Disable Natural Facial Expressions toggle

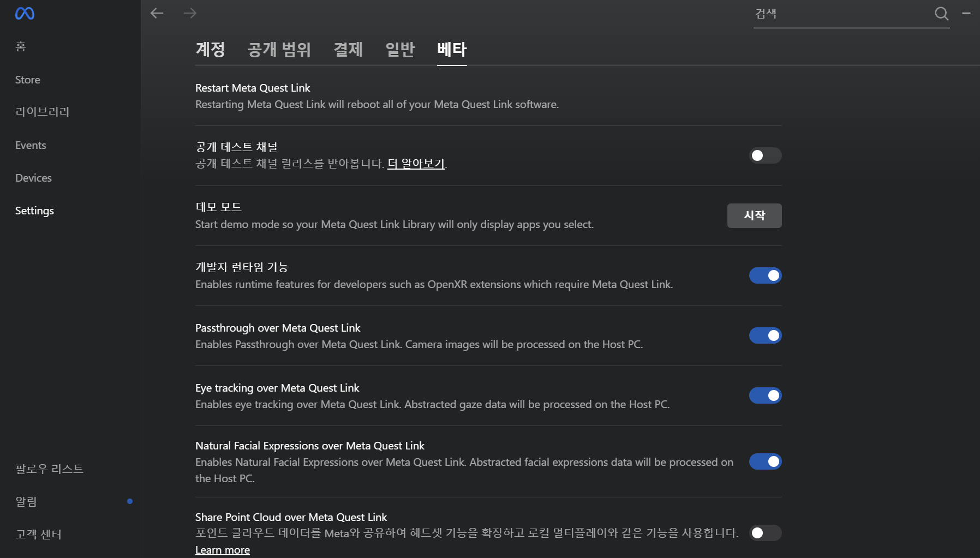[765, 461]
